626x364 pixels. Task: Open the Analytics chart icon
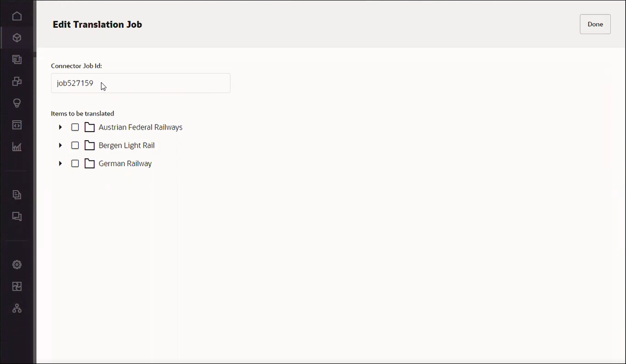(x=17, y=147)
